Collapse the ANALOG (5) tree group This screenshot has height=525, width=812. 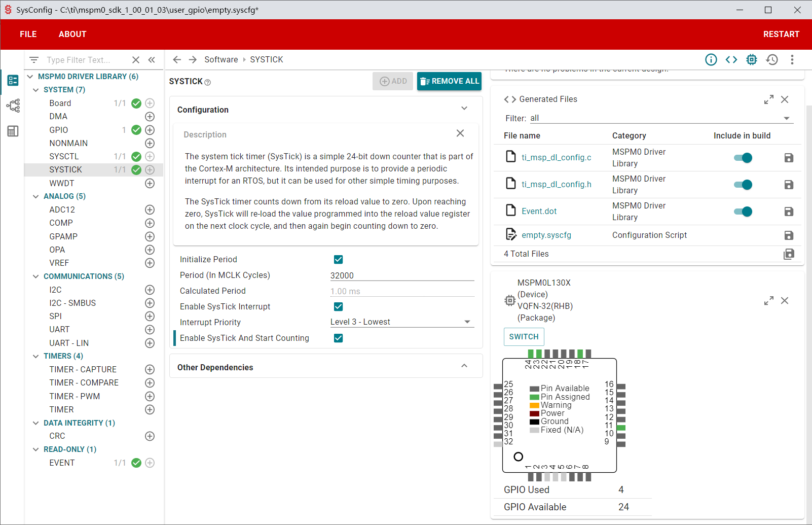click(x=36, y=196)
